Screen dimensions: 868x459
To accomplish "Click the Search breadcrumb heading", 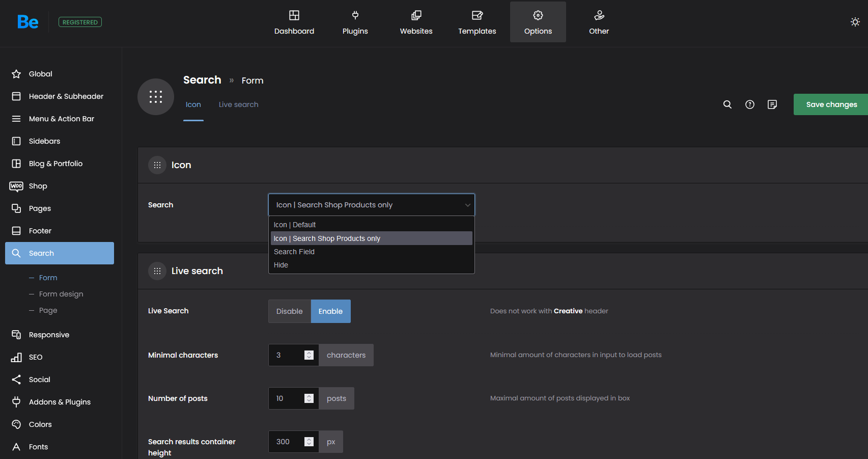I will [202, 80].
